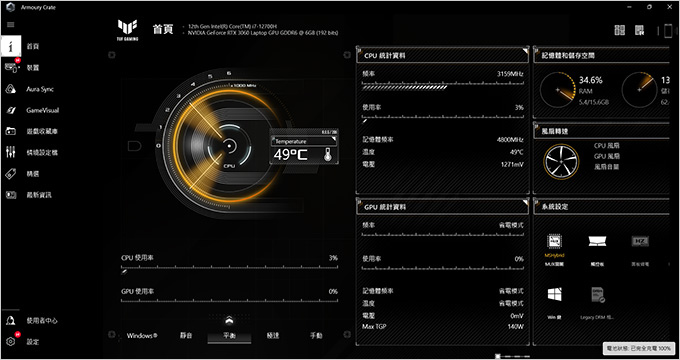Open the 裝置 devices sidebar icon
Viewport: 680px width, 360px height.
pos(11,68)
